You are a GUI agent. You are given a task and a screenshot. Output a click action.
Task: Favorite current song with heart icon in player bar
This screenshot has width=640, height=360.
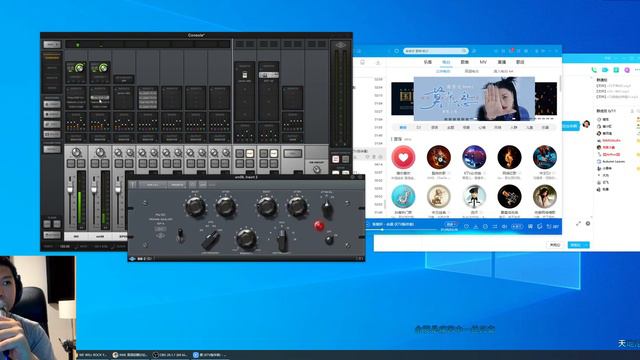pos(466,226)
